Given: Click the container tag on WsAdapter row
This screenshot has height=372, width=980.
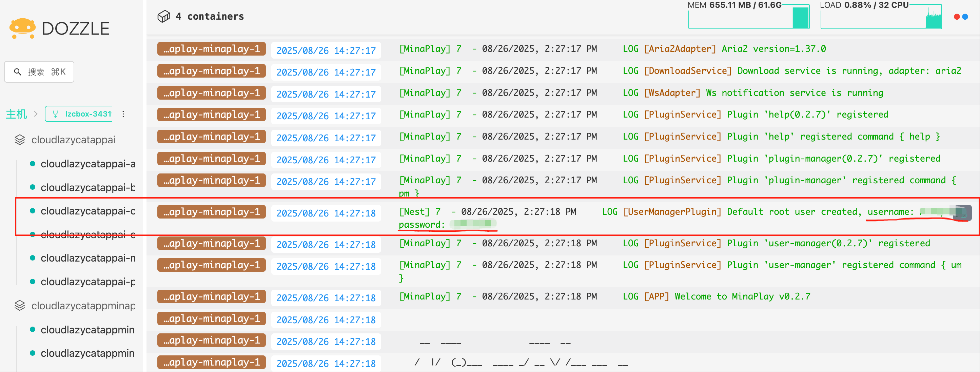Looking at the screenshot, I should coord(212,93).
